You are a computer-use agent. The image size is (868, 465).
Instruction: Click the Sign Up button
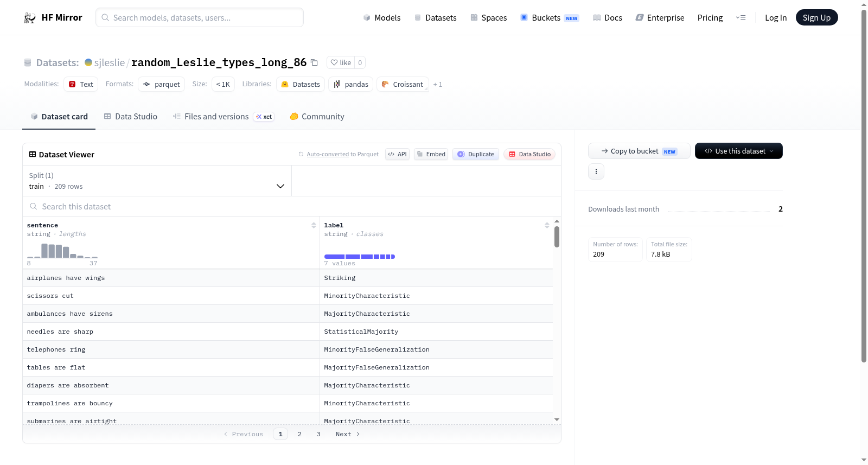tap(816, 18)
